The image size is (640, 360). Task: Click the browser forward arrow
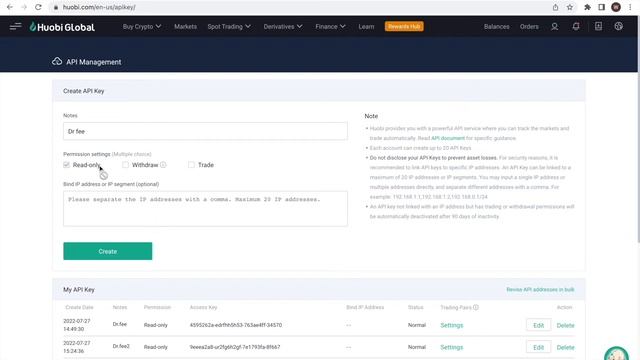tap(24, 7)
